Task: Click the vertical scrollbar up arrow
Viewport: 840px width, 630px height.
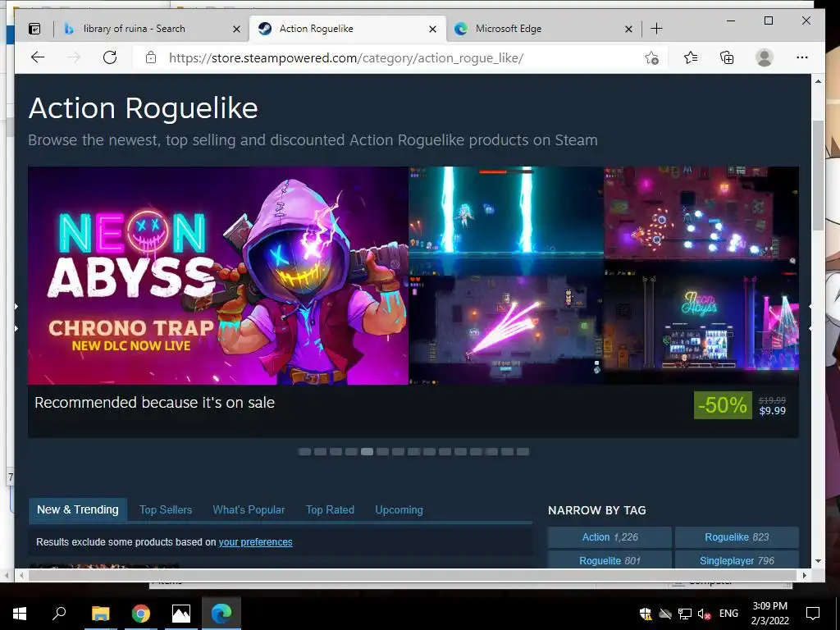Action: 818,81
